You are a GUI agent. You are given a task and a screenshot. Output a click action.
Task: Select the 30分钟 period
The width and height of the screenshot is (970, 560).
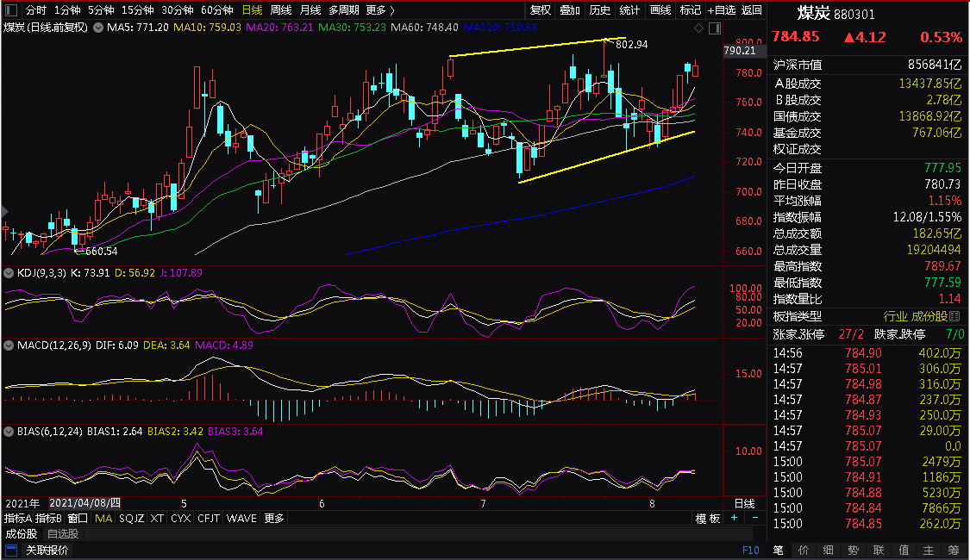point(177,9)
